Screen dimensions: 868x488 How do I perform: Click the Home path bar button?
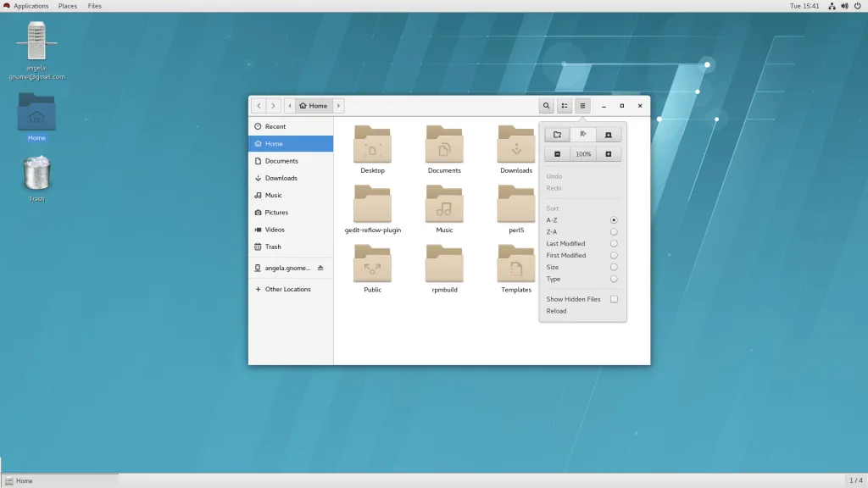[x=314, y=106]
